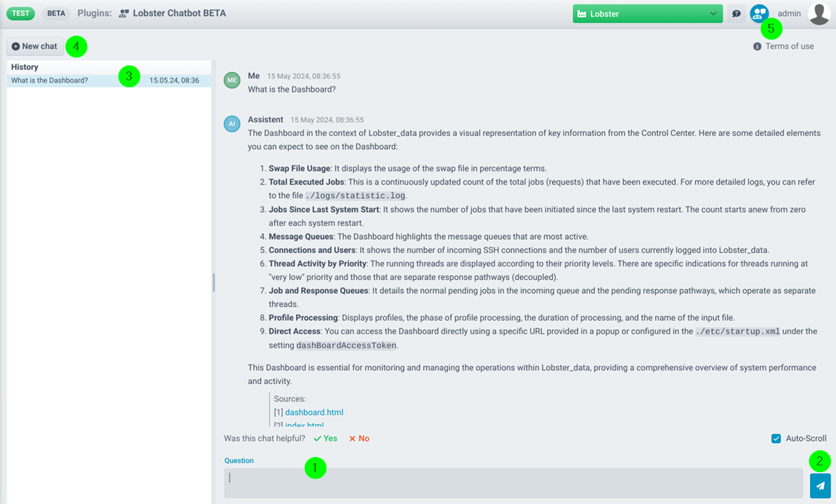Click the History heading
This screenshot has width=836, height=504.
[25, 67]
